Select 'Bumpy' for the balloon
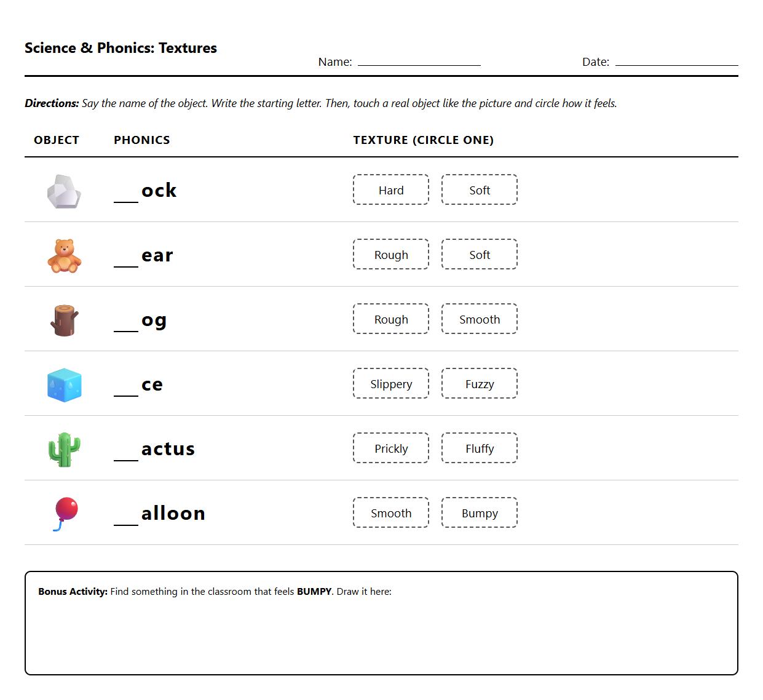The width and height of the screenshot is (763, 700). 479,512
